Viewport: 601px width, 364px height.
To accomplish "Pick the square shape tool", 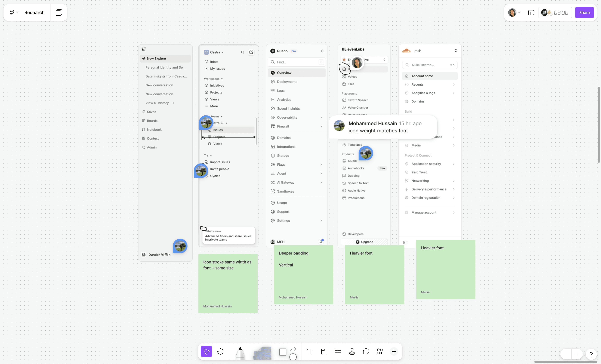I will pos(282,352).
